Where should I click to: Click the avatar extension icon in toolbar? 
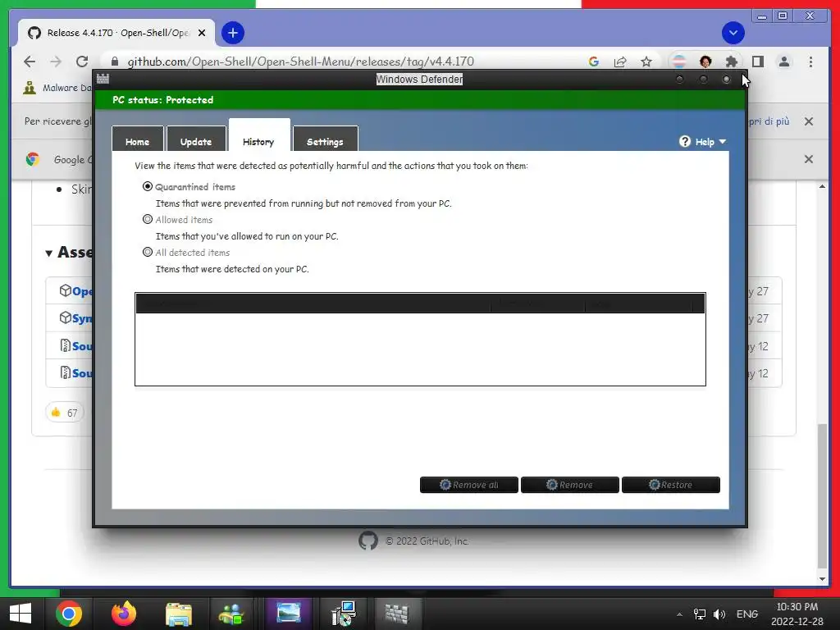[705, 62]
